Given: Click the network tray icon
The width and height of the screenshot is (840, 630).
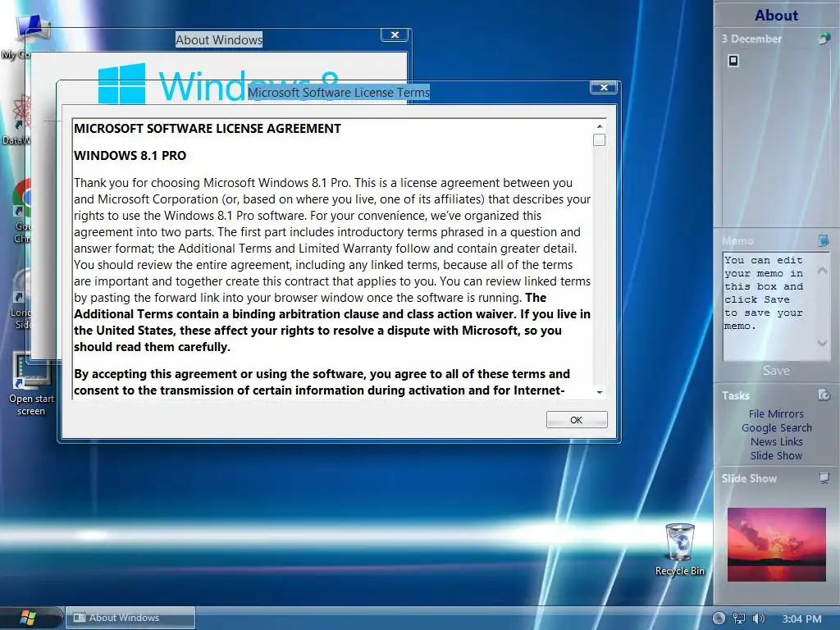Looking at the screenshot, I should coord(739,619).
